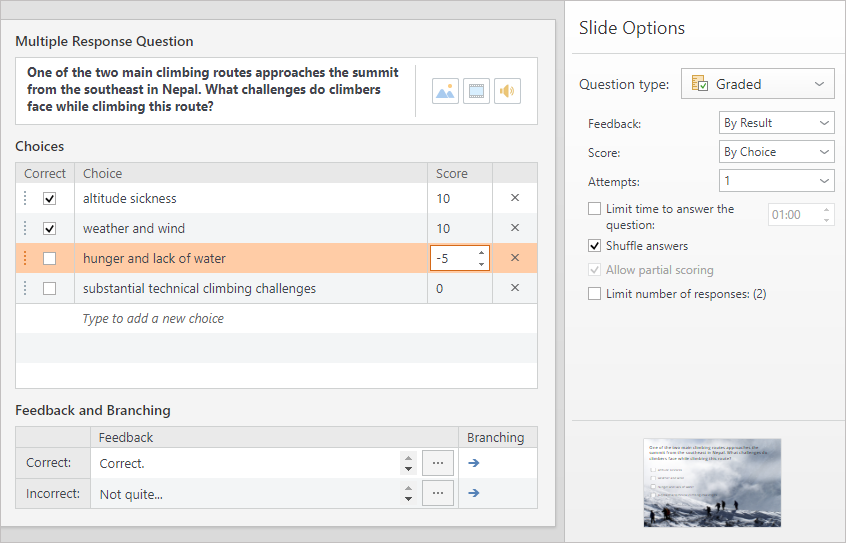Click the slide preview thumbnail
Viewport: 846px width, 543px height.
tap(712, 483)
